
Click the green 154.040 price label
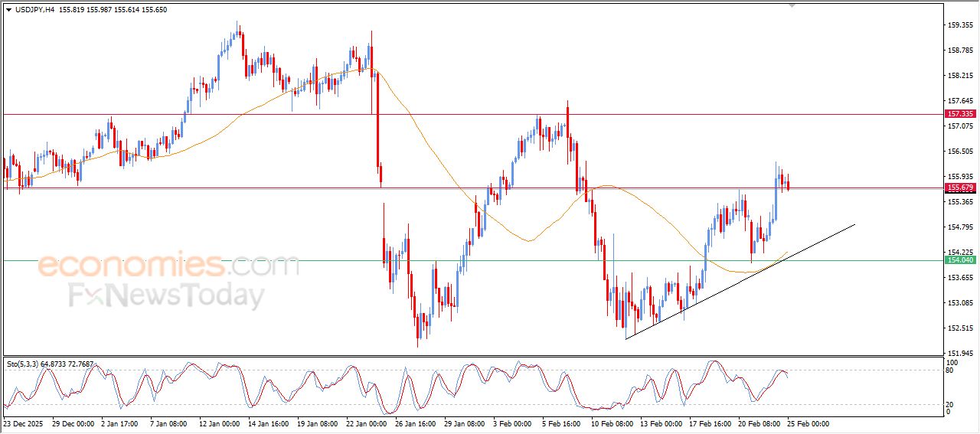(x=960, y=260)
